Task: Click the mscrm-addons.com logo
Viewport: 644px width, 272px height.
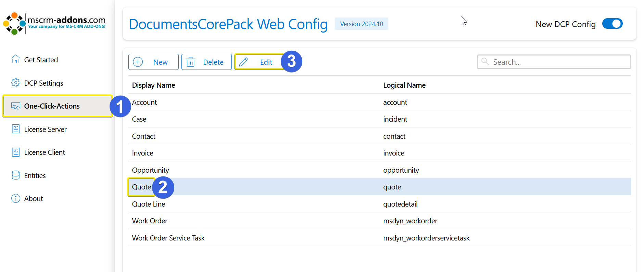Action: tap(55, 23)
